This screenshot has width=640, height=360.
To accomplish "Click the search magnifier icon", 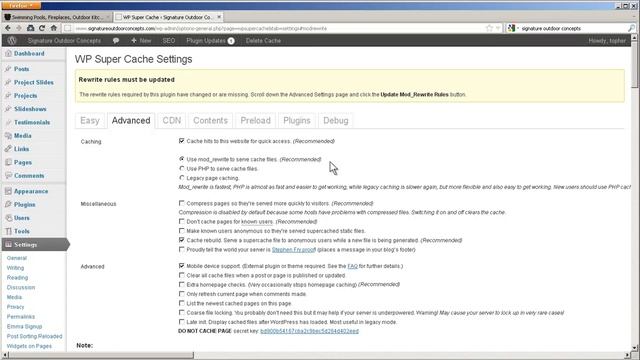I will tap(631, 28).
